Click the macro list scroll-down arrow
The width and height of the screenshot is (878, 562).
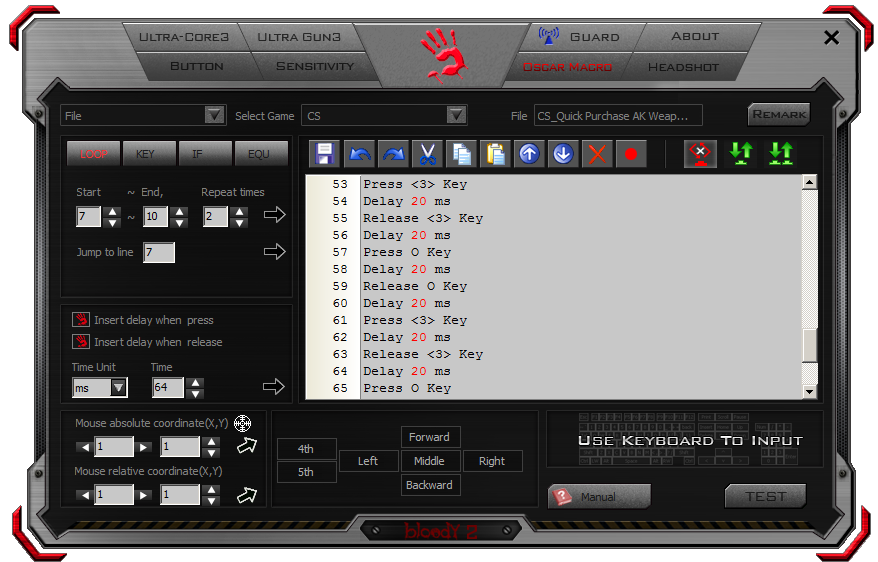coord(810,392)
